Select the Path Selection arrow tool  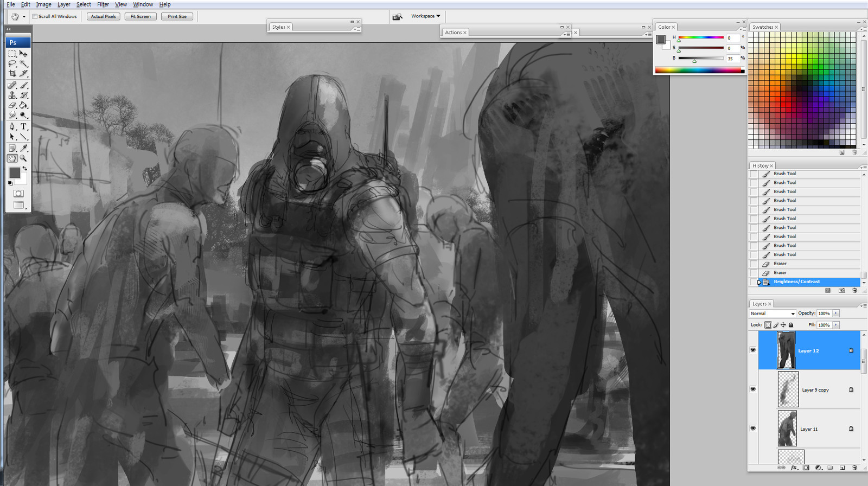[x=12, y=136]
